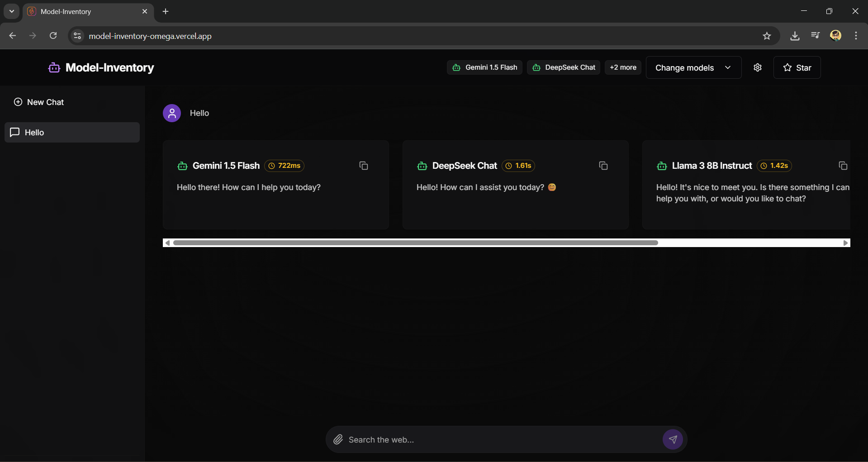Screen dimensions: 868x462
Task: Start a New Chat
Action: 39,102
